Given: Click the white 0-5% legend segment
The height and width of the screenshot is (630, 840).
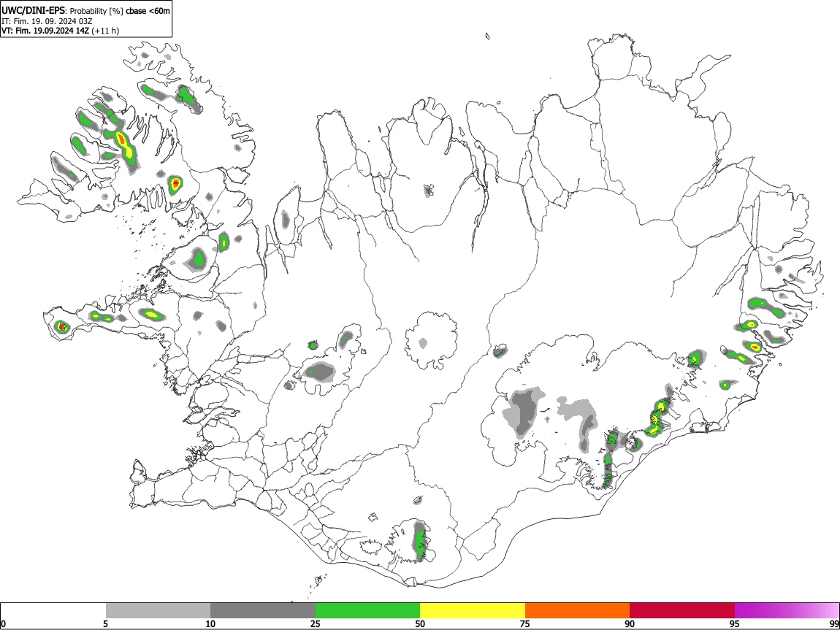Looking at the screenshot, I should (x=53, y=611).
